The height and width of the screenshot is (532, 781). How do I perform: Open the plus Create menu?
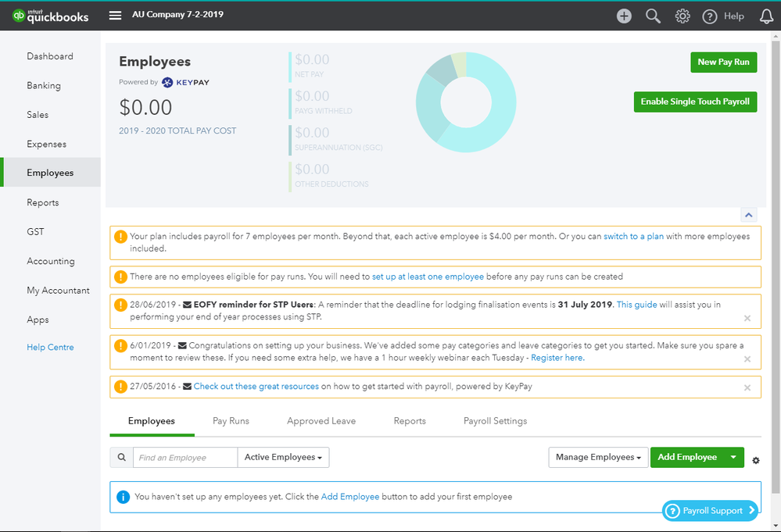click(624, 16)
